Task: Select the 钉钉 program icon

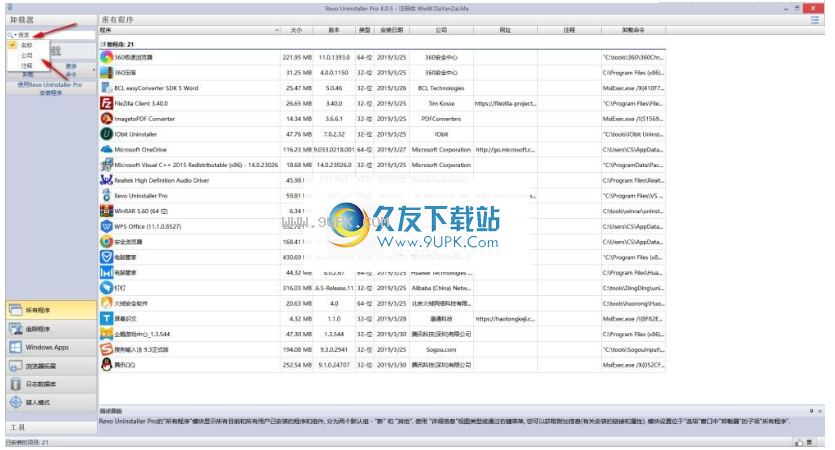Action: (107, 288)
